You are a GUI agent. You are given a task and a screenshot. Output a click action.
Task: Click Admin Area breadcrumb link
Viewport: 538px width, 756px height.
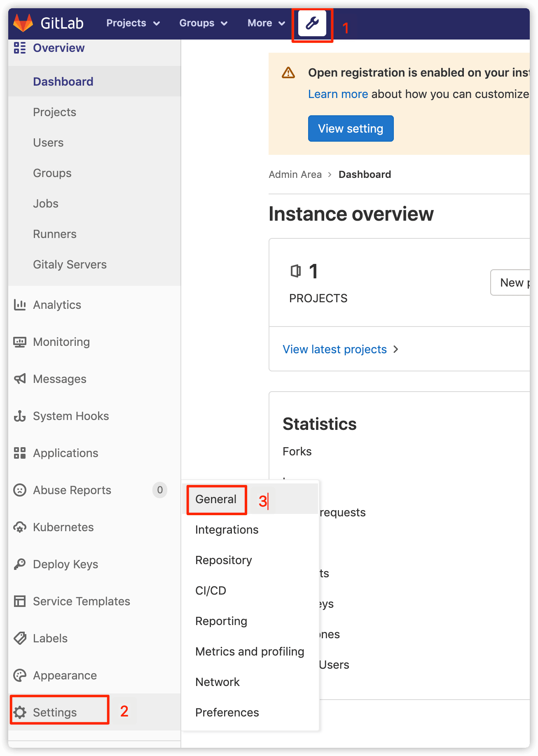[295, 175]
